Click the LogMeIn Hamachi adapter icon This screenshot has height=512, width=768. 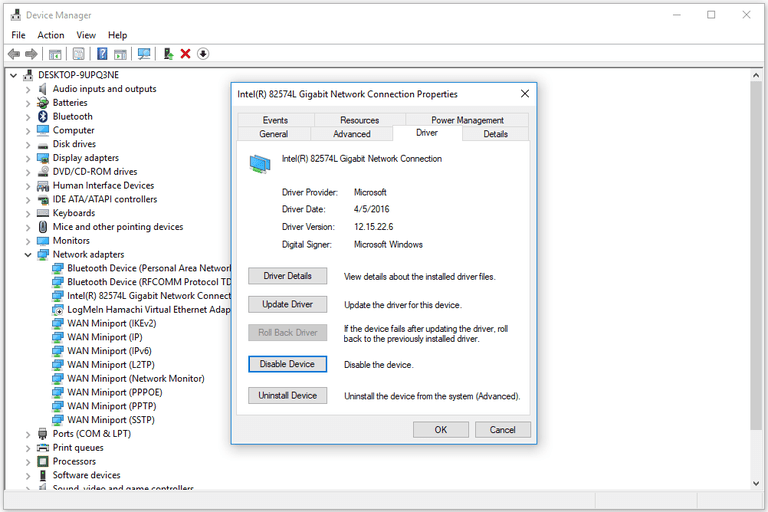58,310
